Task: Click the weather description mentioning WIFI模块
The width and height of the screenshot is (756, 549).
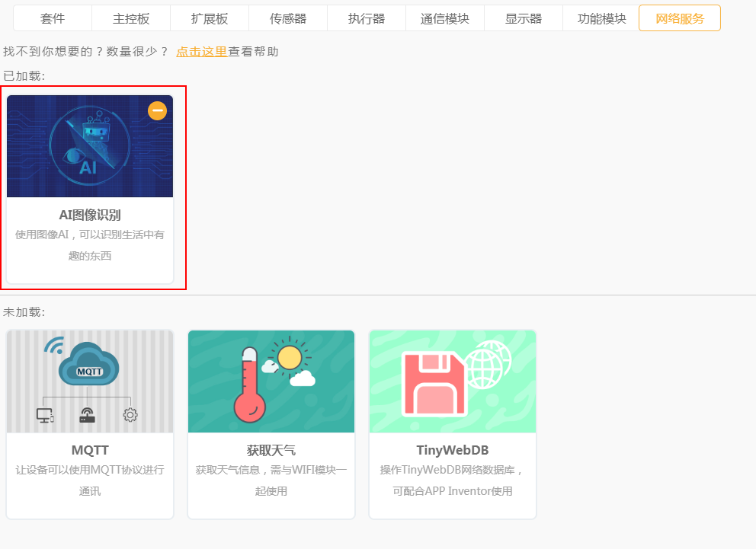Action: point(271,480)
